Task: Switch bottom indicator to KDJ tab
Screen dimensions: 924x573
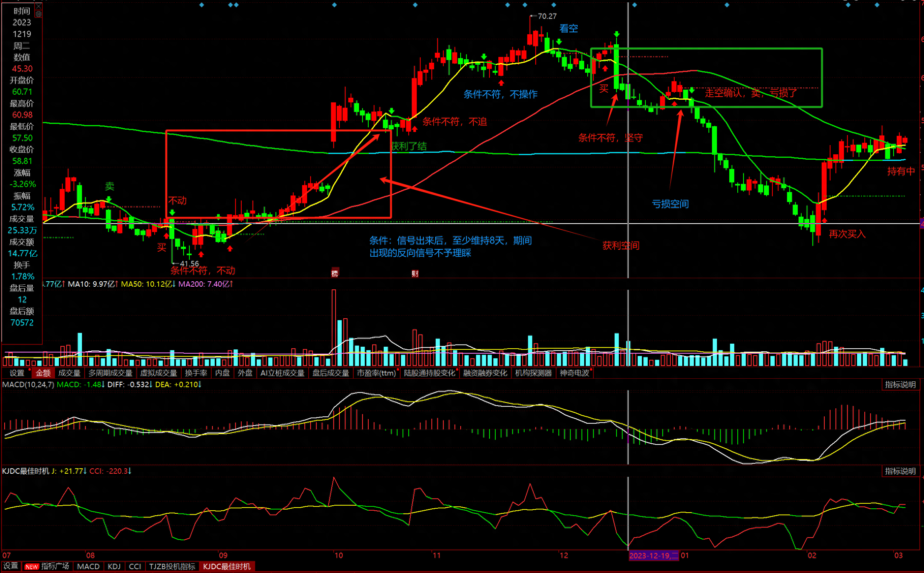Action: pos(114,566)
